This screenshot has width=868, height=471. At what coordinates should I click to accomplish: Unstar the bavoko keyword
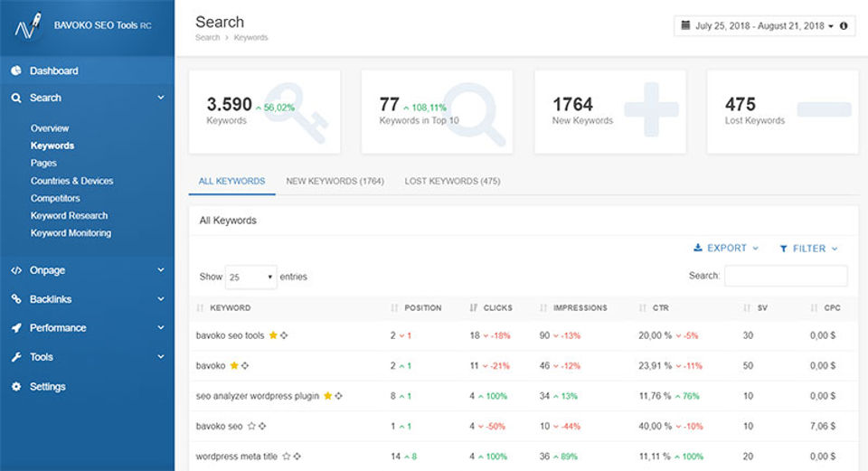pyautogui.click(x=234, y=365)
